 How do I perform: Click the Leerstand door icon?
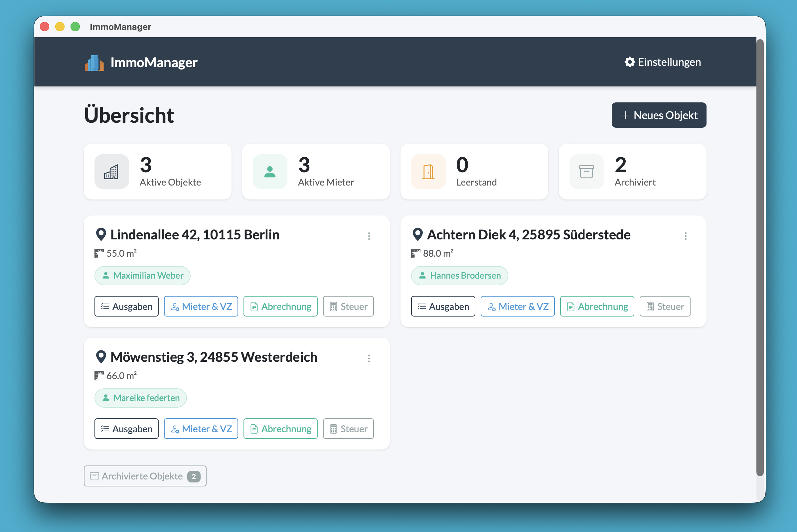tap(428, 172)
